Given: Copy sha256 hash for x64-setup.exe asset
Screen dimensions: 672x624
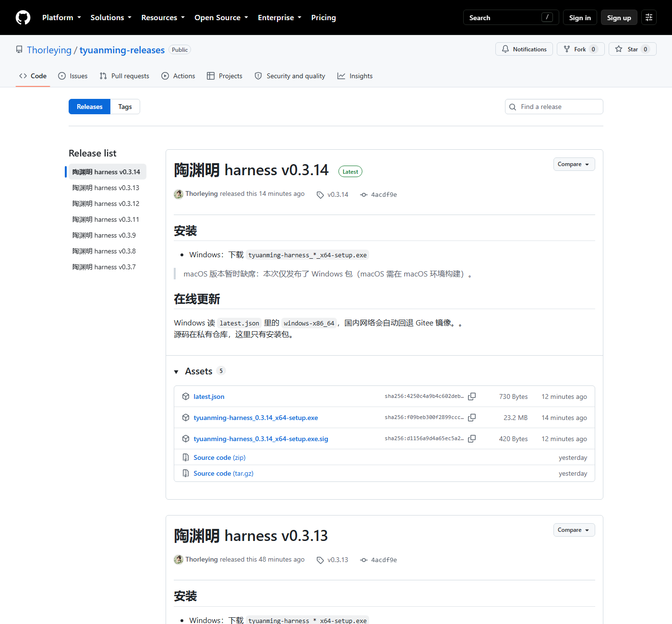Looking at the screenshot, I should 472,418.
